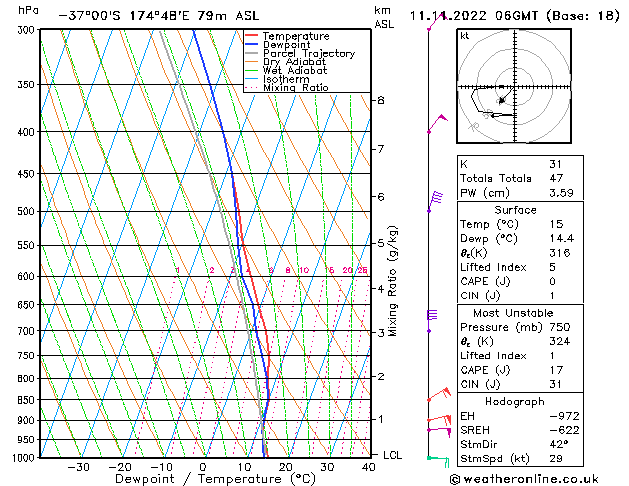Viewport: 629px width, 486px height.
Task: Click the 8 km altitude axis label
Action: [381, 100]
